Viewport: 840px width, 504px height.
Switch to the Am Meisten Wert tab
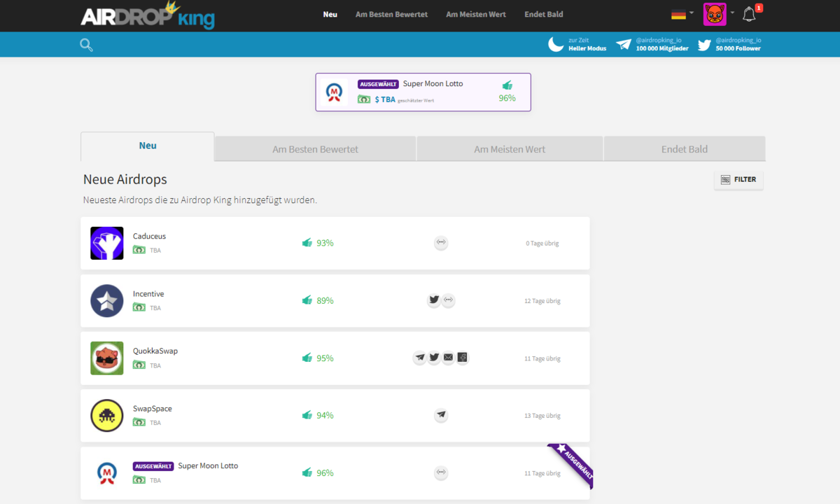(x=510, y=149)
